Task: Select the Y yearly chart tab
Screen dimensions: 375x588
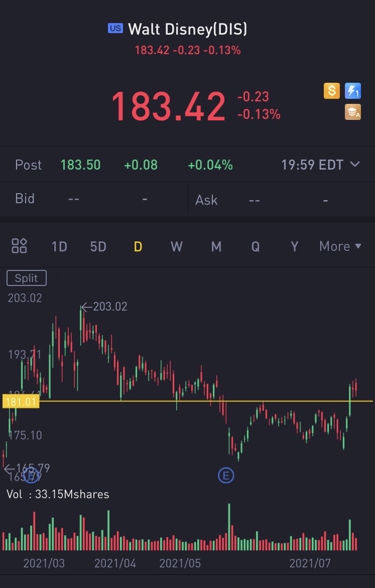Action: click(x=295, y=247)
